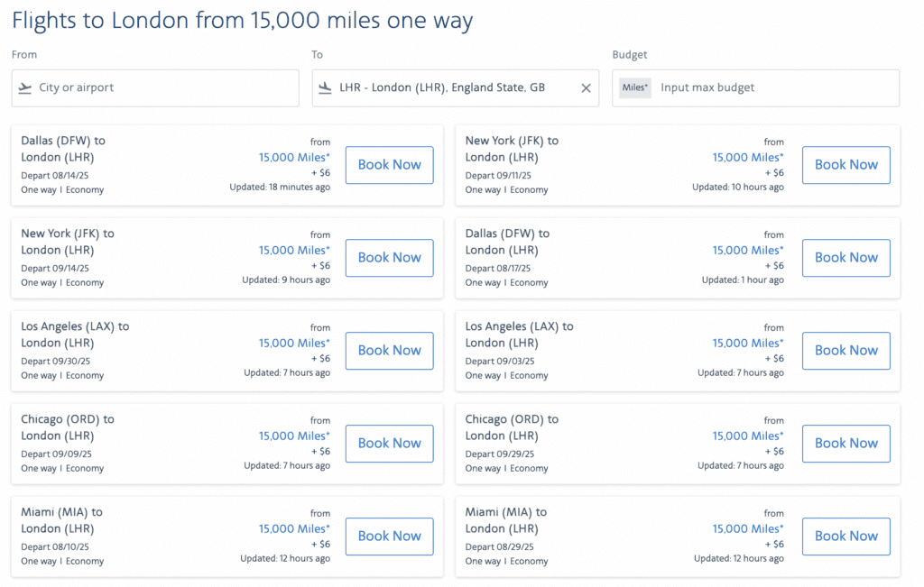Screen dimensions: 924x587
Task: Book Now for Los Angeles LAX departing 09/30/25
Action: (389, 351)
